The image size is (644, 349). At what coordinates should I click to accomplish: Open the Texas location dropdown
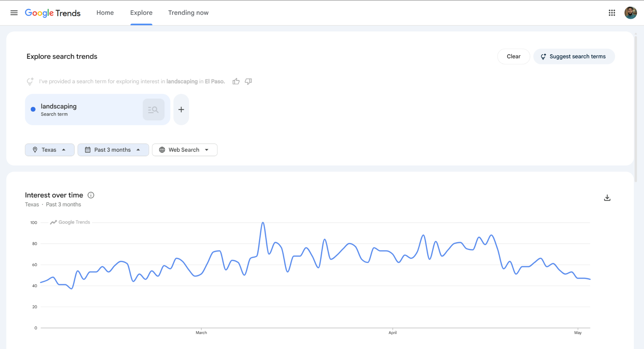[50, 150]
